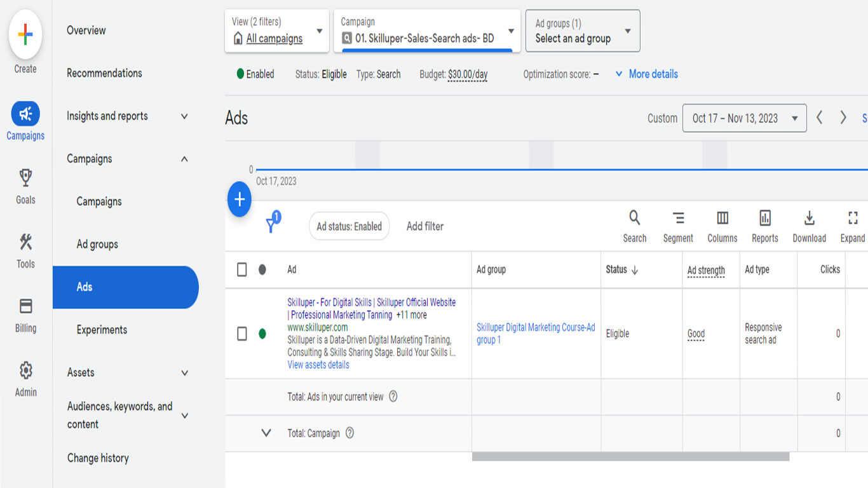Screen dimensions: 868x488
Task: Open the All campaigns view dropdown
Action: click(x=278, y=30)
